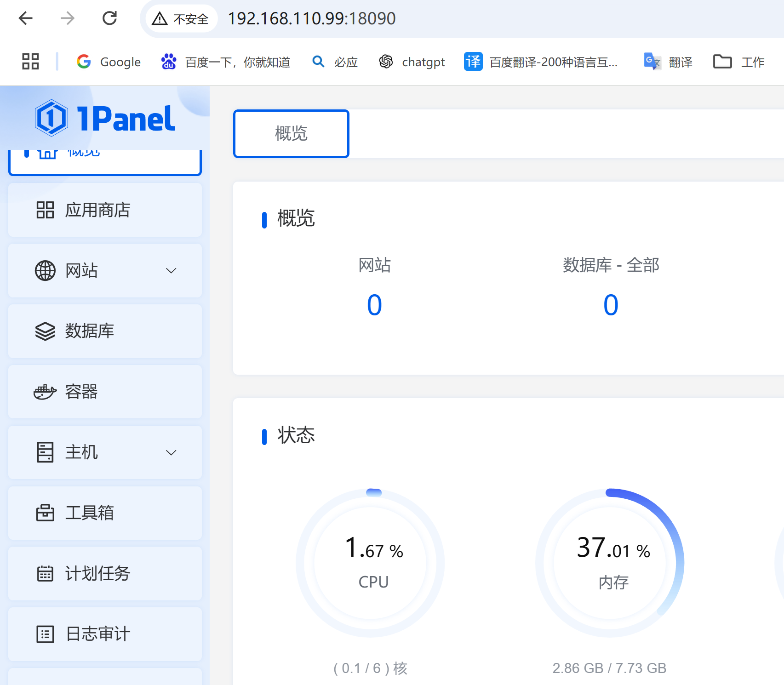Open the 主机 sidebar menu
This screenshot has width=784, height=685.
[105, 452]
